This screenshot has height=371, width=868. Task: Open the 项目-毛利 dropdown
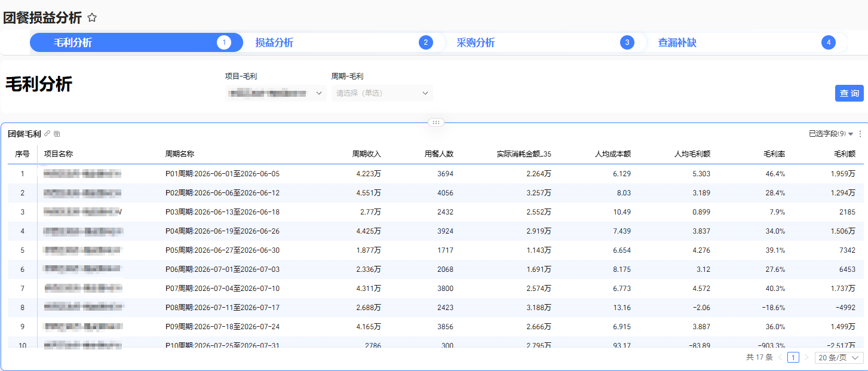(x=275, y=93)
